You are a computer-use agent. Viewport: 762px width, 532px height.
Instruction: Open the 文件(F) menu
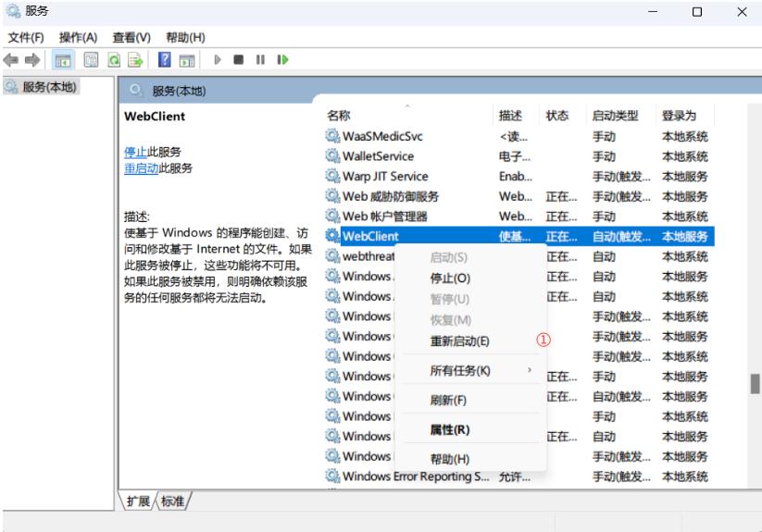pyautogui.click(x=26, y=37)
